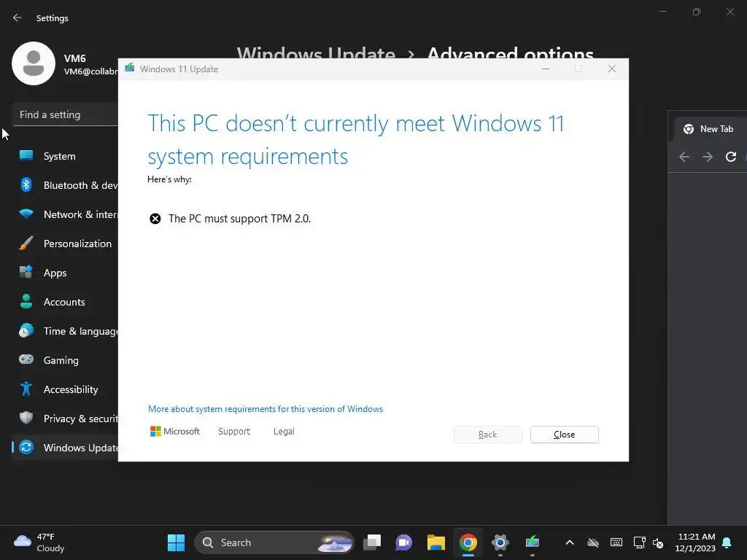Open the Accounts settings category
Viewport: 747px width, 560px height.
coord(65,302)
